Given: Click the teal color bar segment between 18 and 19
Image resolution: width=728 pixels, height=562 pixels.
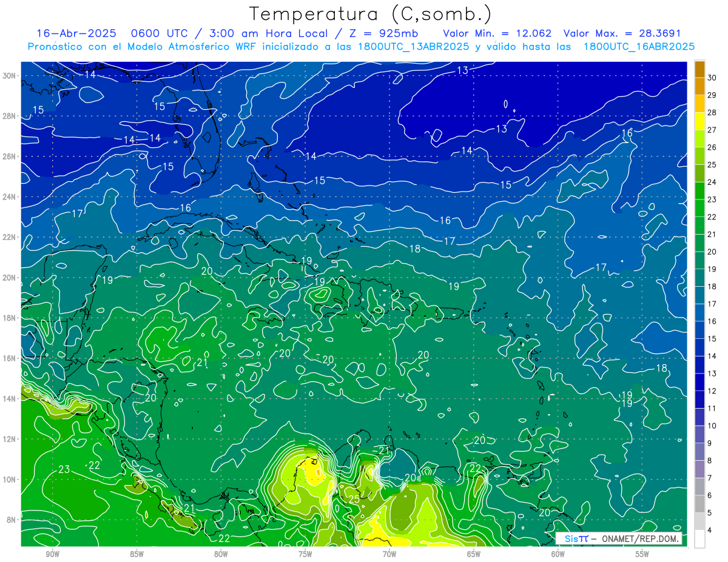Looking at the screenshot, I should tap(699, 278).
